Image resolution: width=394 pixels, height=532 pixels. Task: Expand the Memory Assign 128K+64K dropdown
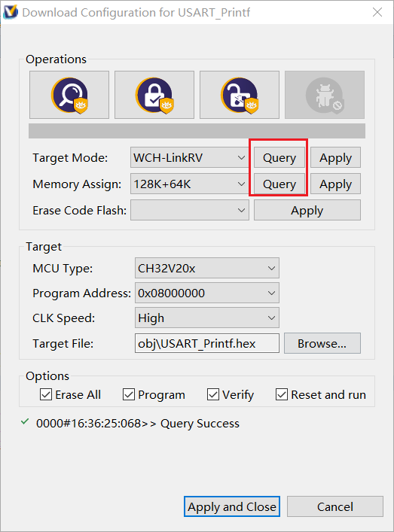(x=190, y=184)
